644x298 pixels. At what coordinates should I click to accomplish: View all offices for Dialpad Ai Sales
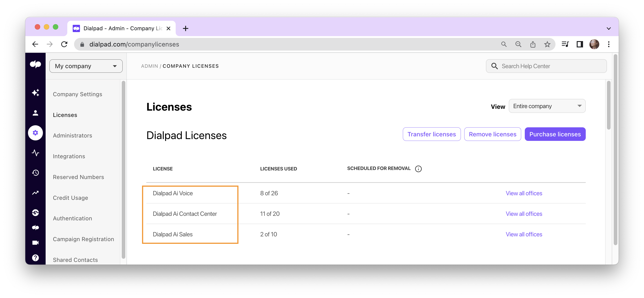pyautogui.click(x=524, y=234)
